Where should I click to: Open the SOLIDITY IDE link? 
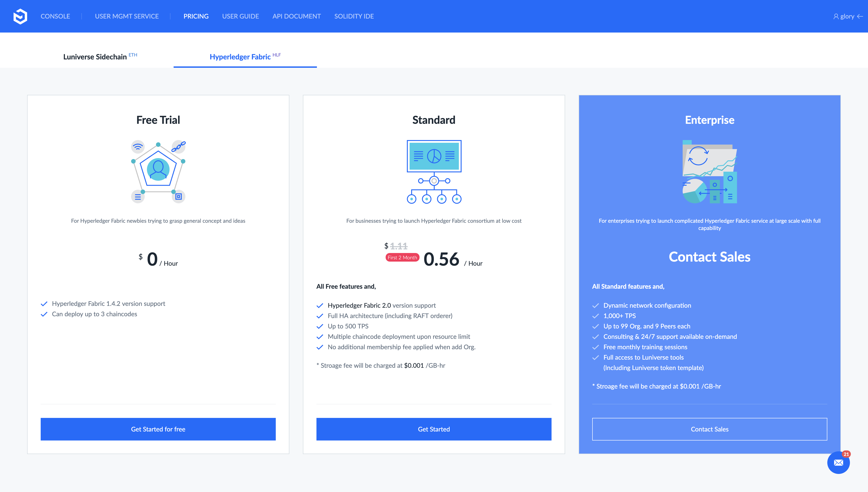coord(354,16)
